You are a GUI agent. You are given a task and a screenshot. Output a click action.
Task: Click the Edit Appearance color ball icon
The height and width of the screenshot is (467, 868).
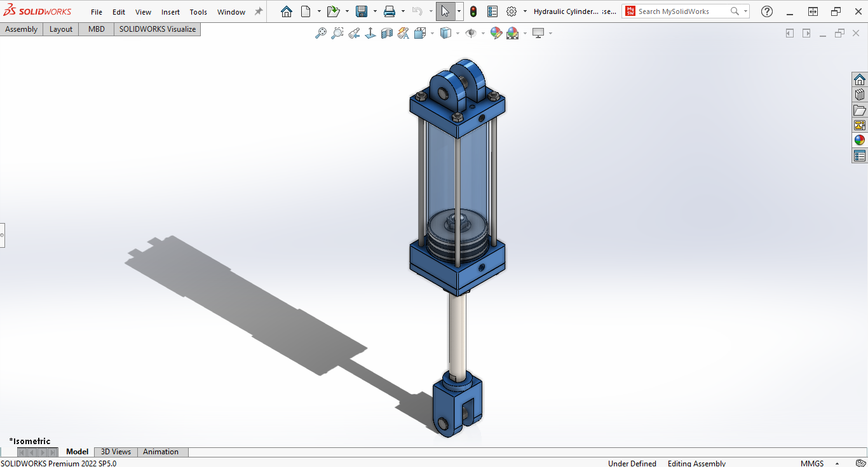pyautogui.click(x=496, y=33)
